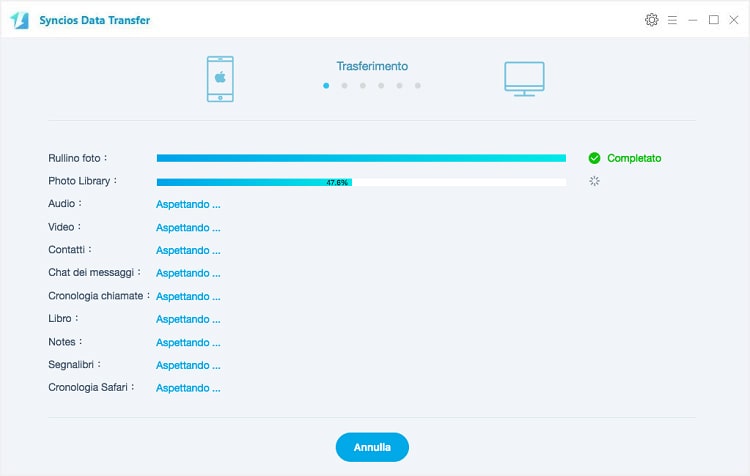Open settings via the gear icon

pyautogui.click(x=651, y=20)
